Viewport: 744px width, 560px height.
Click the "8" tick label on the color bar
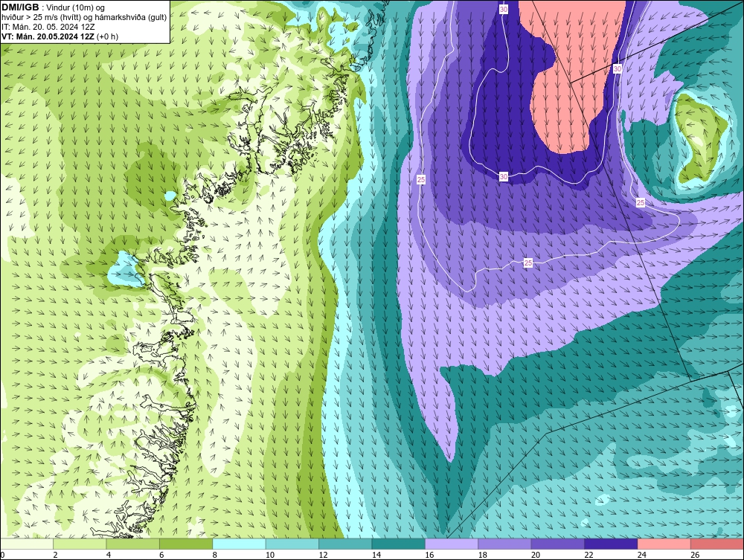(x=215, y=555)
